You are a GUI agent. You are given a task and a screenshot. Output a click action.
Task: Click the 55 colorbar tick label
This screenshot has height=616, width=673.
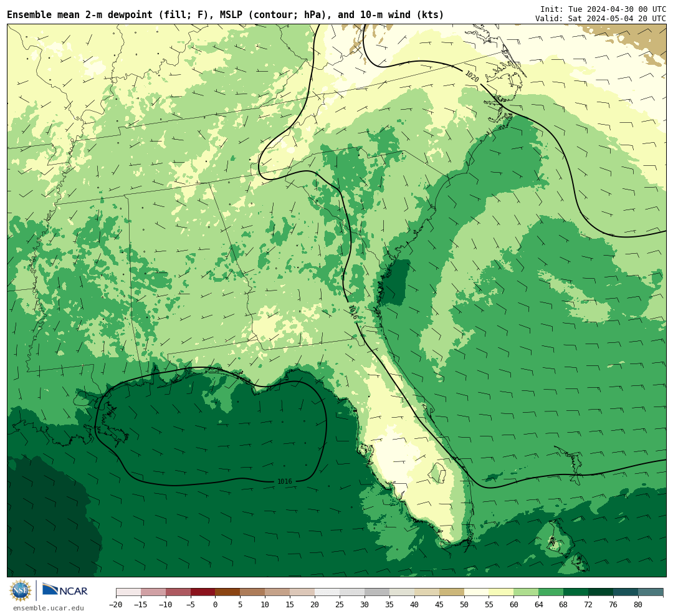(x=489, y=605)
